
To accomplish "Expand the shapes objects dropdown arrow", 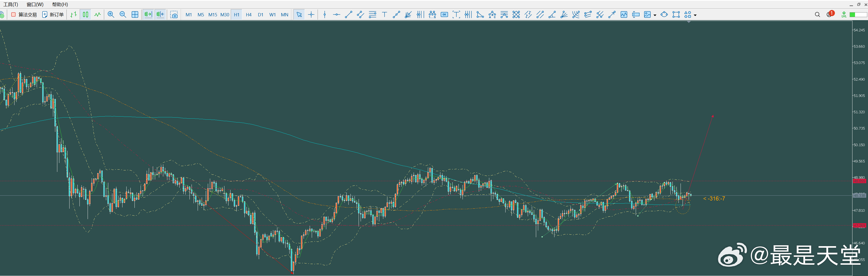I will click(695, 15).
